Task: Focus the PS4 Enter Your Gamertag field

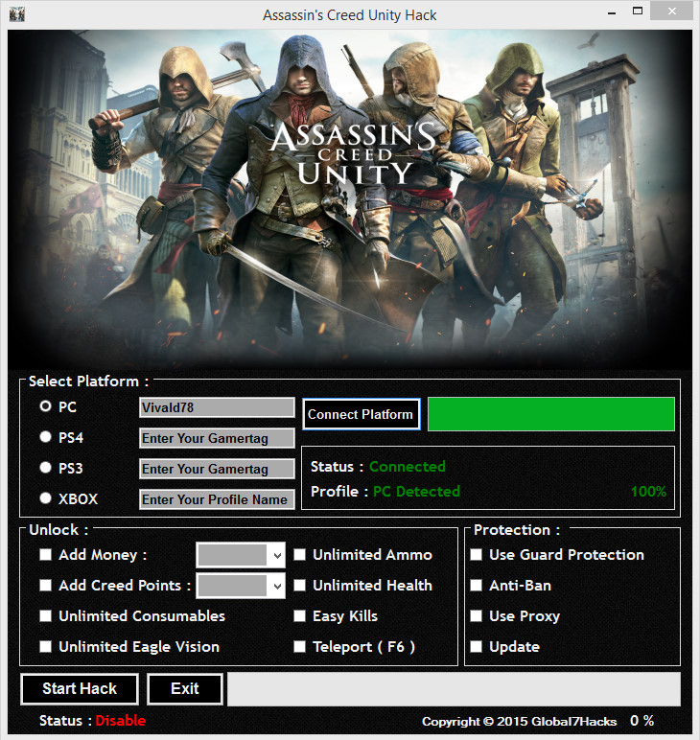Action: point(217,438)
